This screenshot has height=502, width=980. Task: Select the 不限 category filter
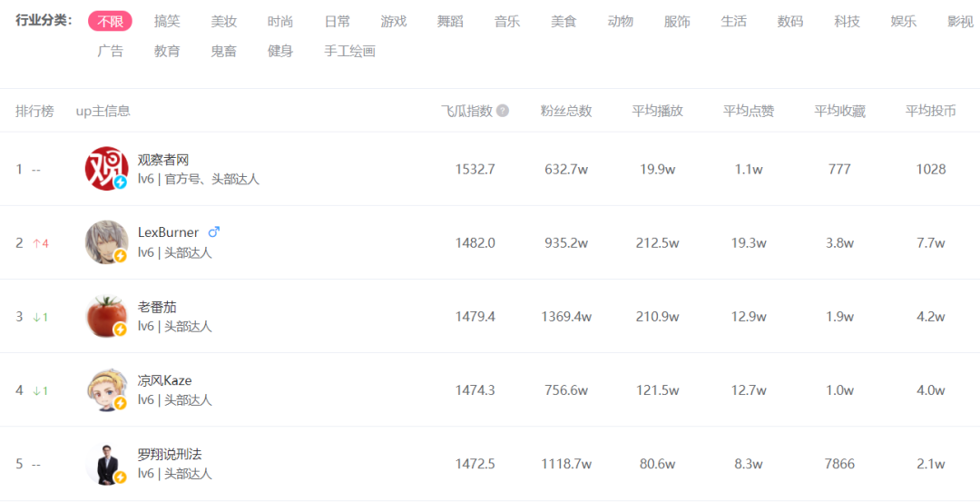coord(110,21)
